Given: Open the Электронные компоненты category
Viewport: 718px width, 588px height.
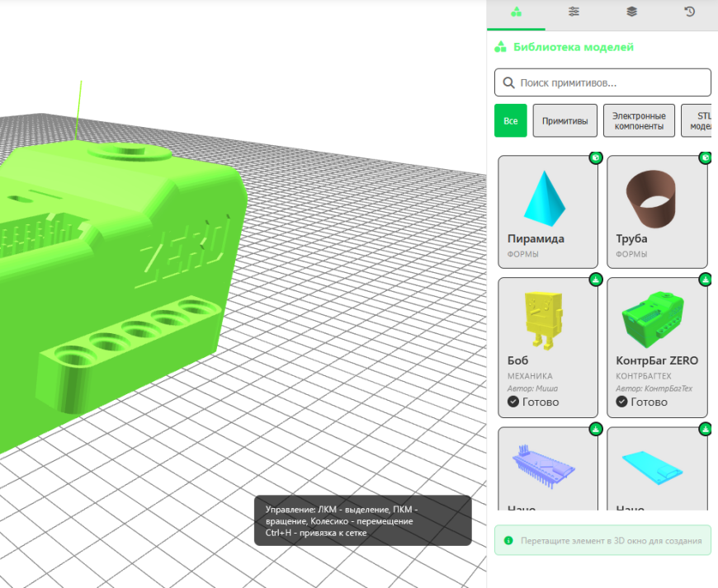Looking at the screenshot, I should pos(639,120).
